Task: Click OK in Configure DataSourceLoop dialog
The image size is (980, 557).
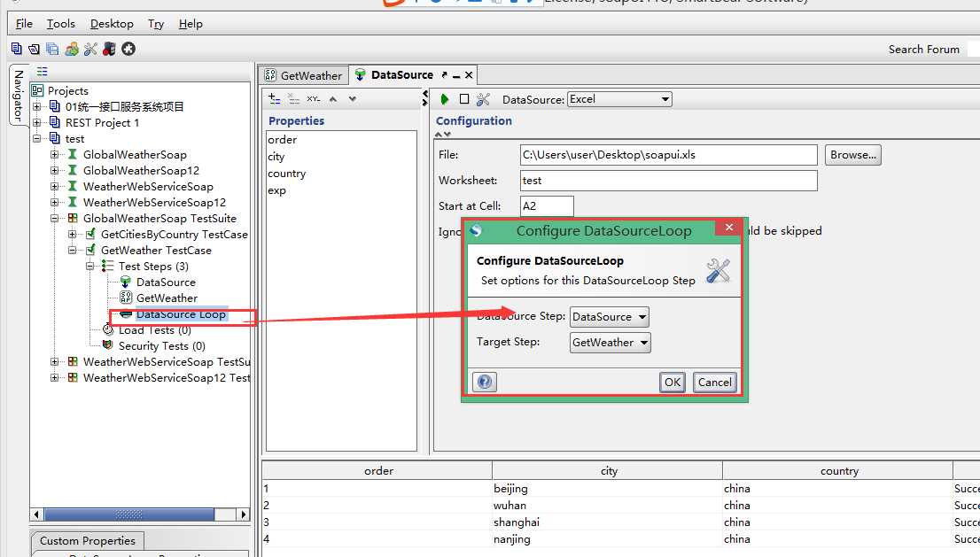Action: (673, 383)
